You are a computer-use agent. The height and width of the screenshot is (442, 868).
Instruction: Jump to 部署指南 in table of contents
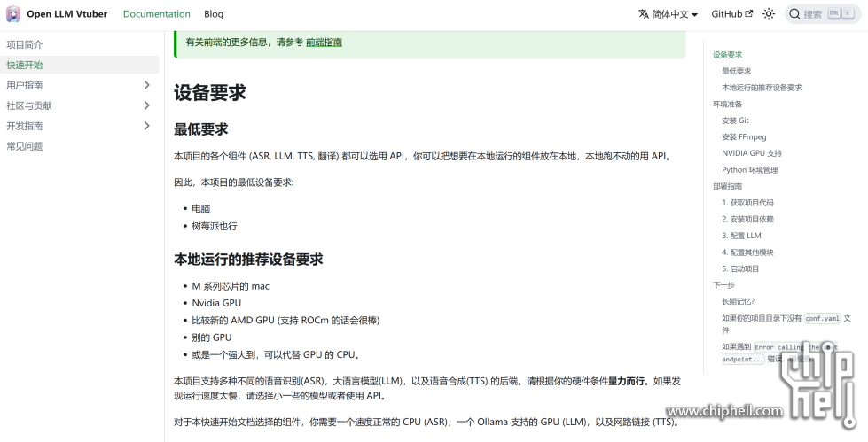[x=727, y=186]
